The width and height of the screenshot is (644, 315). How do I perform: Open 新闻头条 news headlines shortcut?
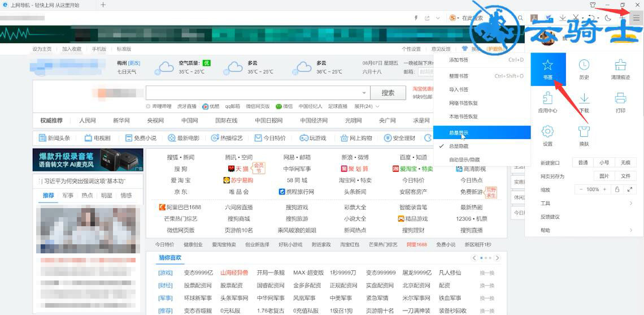click(54, 138)
